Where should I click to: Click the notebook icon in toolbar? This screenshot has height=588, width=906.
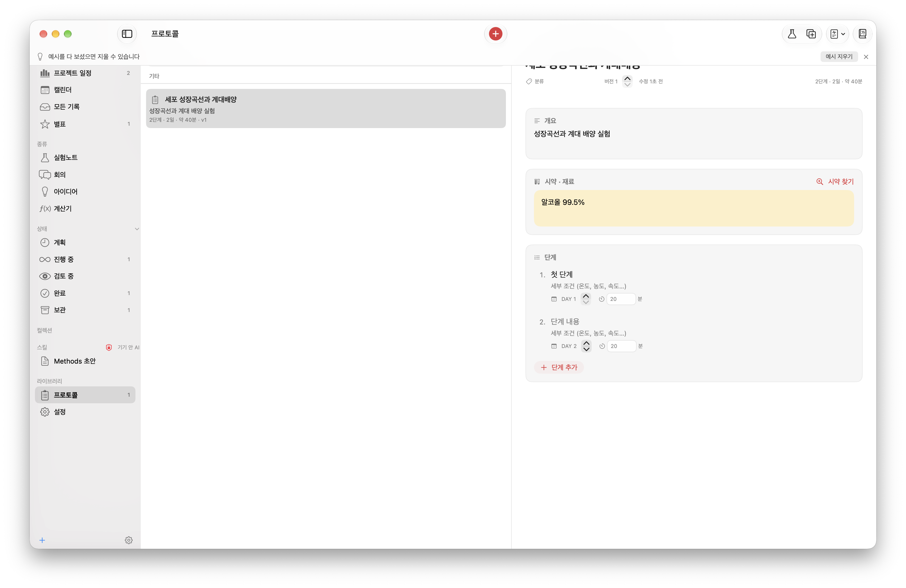point(862,34)
